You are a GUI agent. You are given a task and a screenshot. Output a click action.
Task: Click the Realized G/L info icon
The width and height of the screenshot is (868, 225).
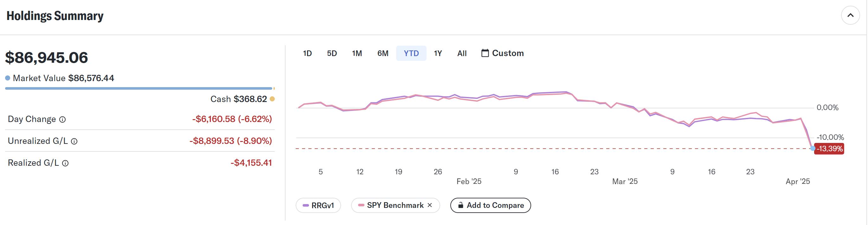pyautogui.click(x=65, y=163)
